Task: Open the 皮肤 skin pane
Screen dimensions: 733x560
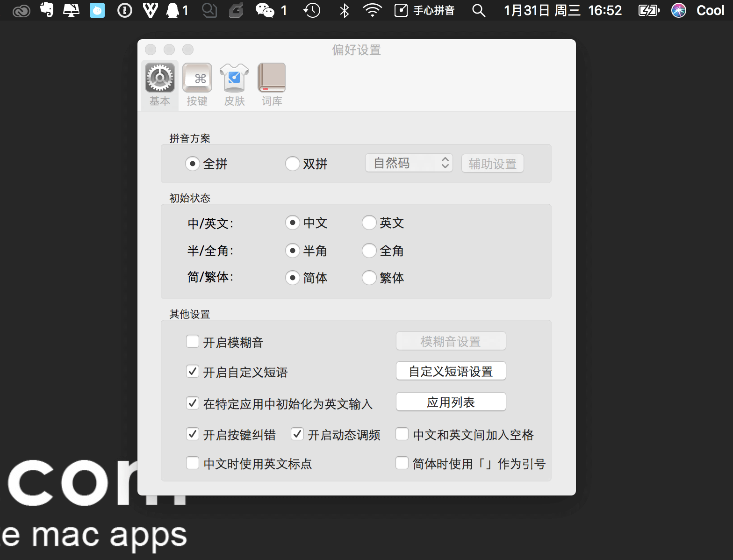Action: click(234, 85)
